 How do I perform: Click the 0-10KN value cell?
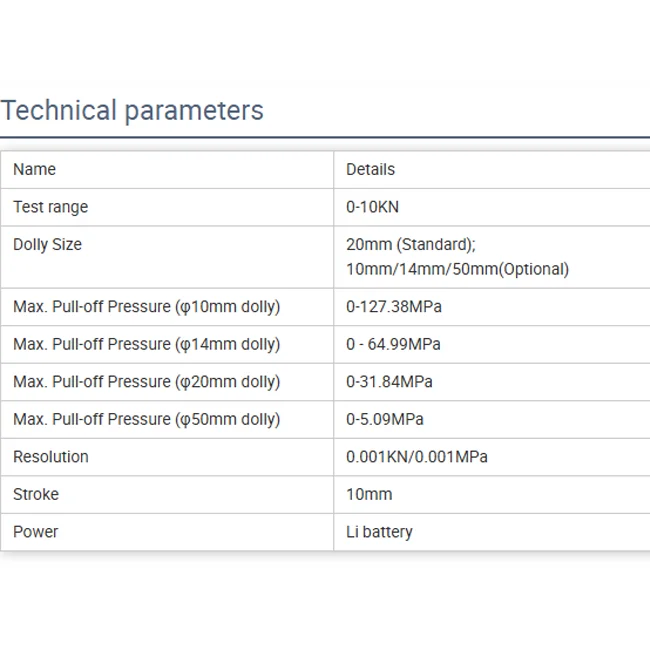(372, 207)
